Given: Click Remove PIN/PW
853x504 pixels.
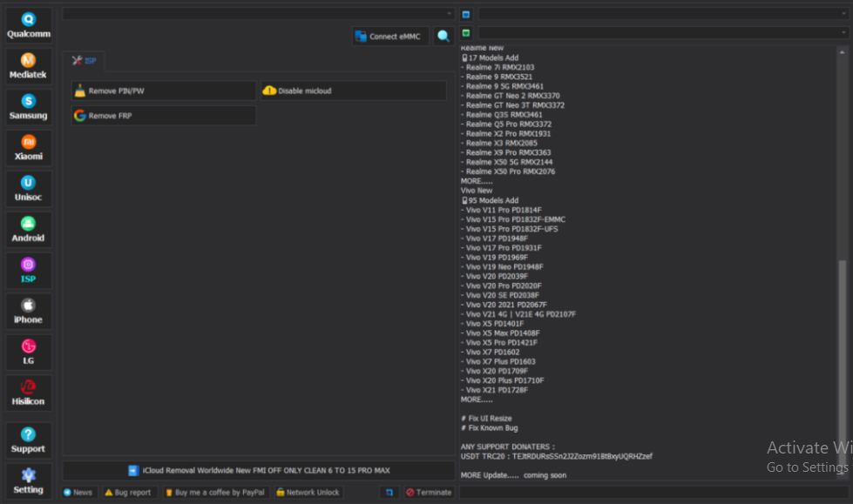Looking at the screenshot, I should (163, 91).
